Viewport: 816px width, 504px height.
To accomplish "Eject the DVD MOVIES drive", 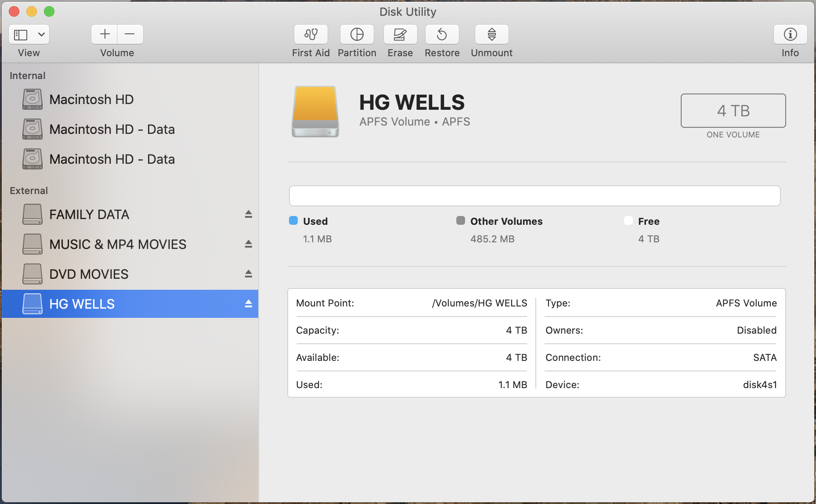I will [249, 274].
